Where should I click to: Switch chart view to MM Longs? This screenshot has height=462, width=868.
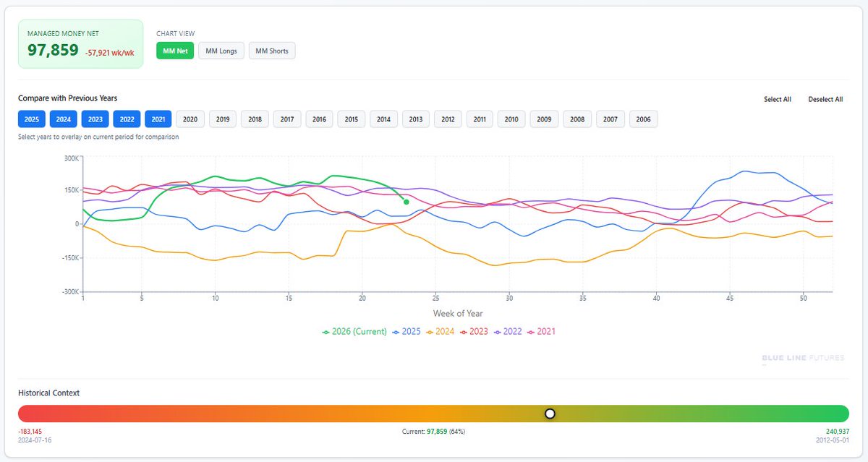click(x=221, y=51)
